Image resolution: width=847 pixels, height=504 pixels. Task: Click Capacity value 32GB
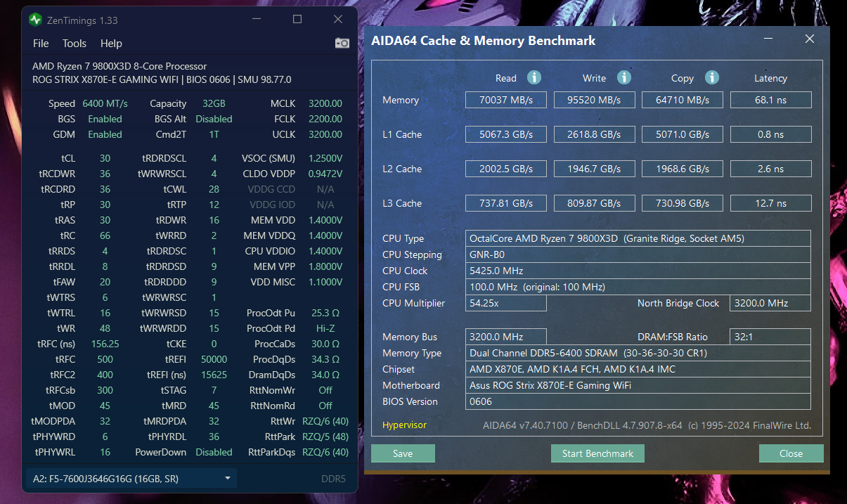point(214,103)
